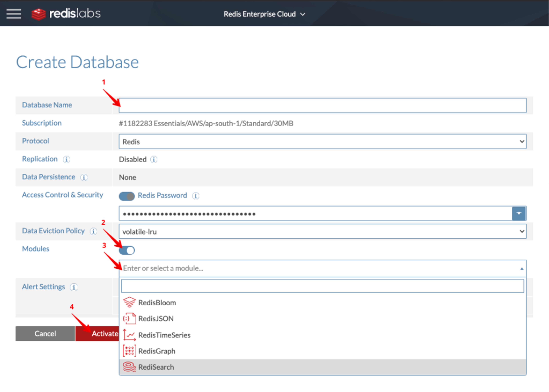Click the Redis Password info icon
This screenshot has width=549, height=392.
pyautogui.click(x=195, y=196)
